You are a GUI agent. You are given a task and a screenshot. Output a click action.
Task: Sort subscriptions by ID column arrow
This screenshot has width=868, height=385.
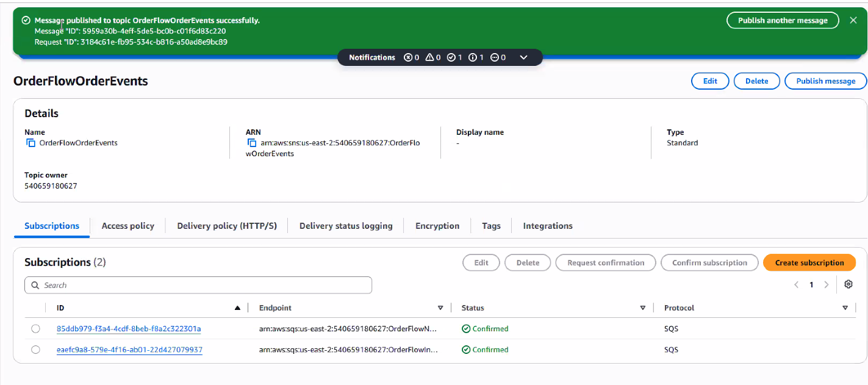coord(237,308)
